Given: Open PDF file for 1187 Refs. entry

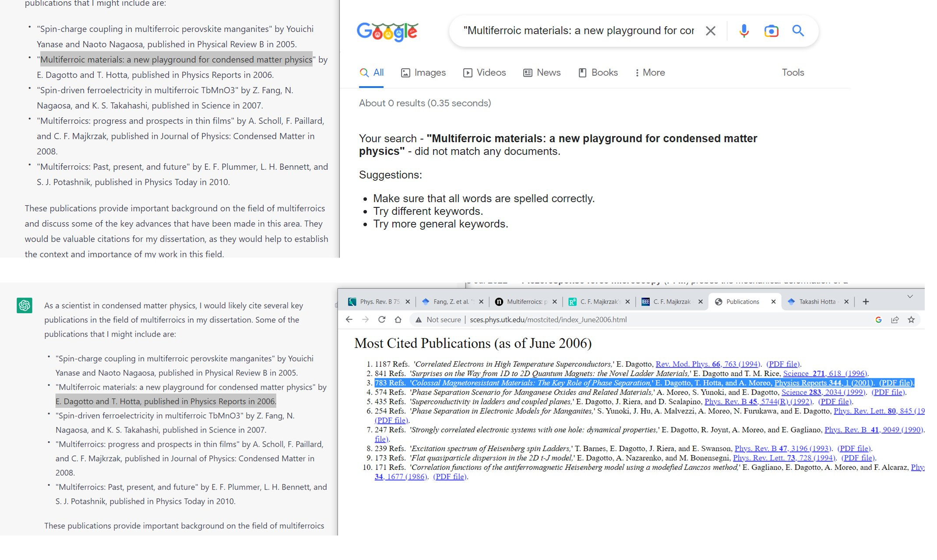Looking at the screenshot, I should 783,364.
